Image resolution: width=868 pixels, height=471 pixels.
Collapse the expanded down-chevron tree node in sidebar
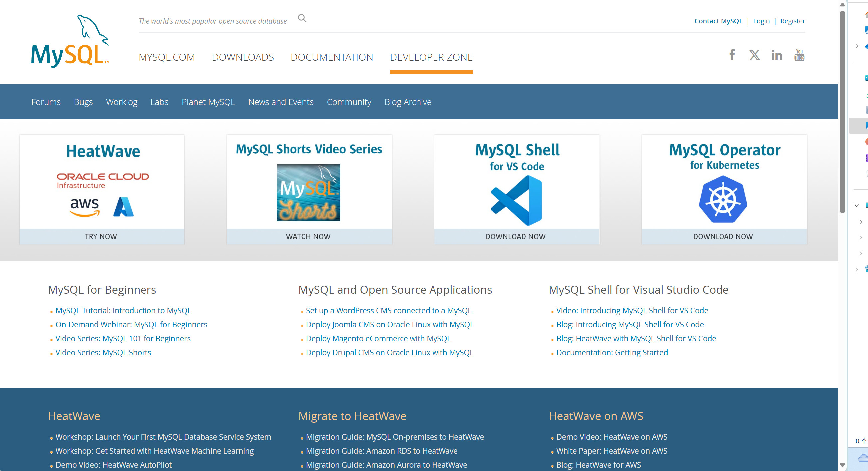pos(857,205)
